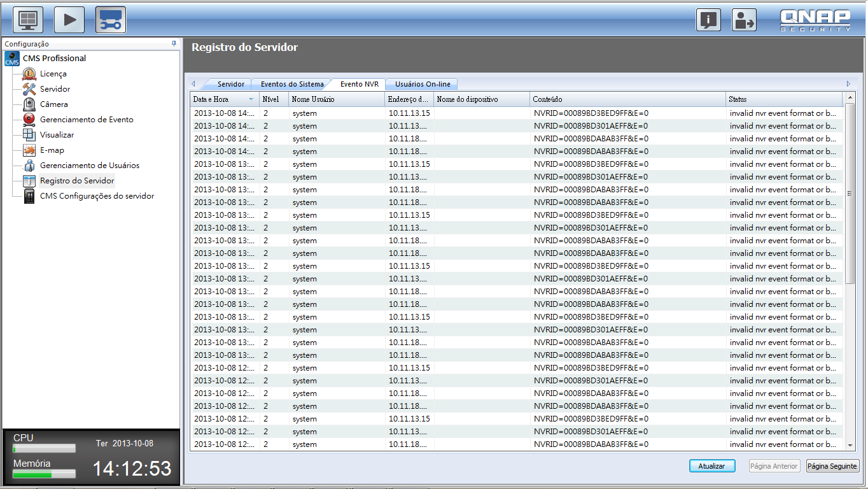
Task: Open the monitor view toolbar icon
Action: click(28, 20)
